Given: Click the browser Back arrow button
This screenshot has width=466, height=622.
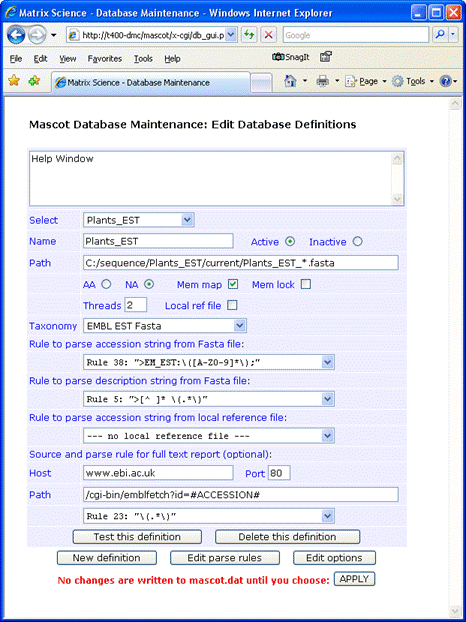Looking at the screenshot, I should click(x=16, y=35).
